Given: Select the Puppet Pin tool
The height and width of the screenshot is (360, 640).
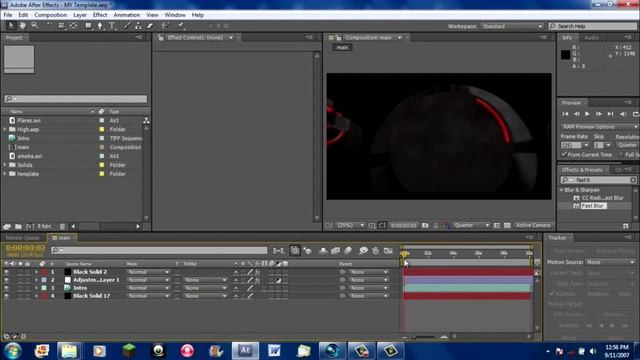Looking at the screenshot, I should pyautogui.click(x=180, y=26).
